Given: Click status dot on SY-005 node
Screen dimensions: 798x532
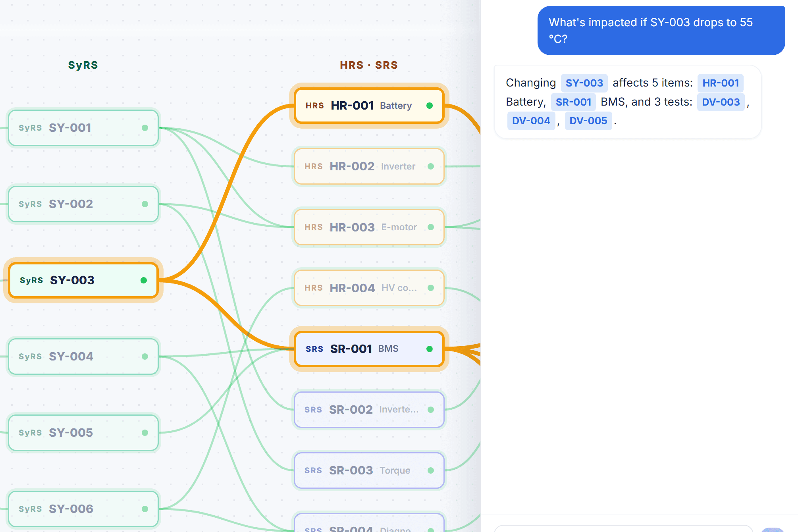Looking at the screenshot, I should [145, 433].
